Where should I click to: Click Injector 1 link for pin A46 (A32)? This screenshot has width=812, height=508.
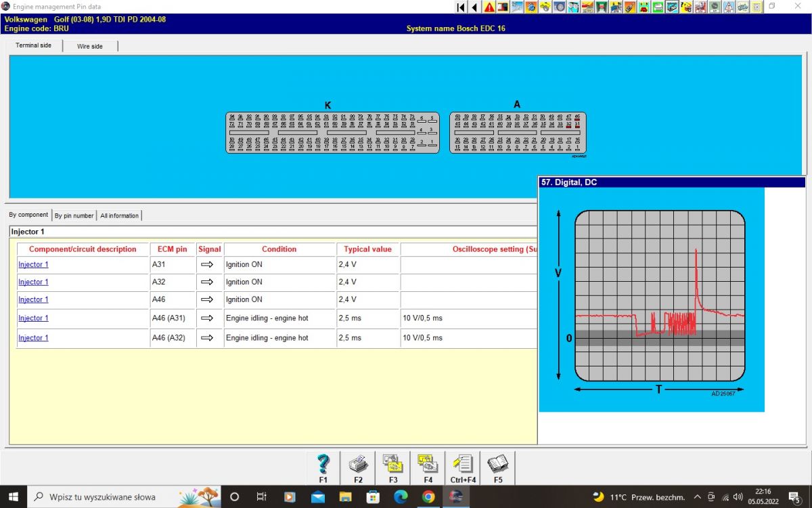coord(33,338)
